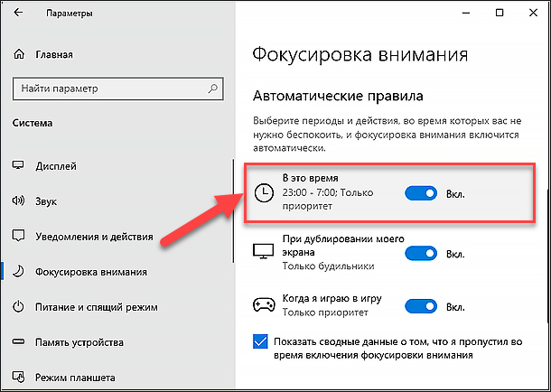Minimize the Параметры window
Viewport: 551px width, 392px height.
(466, 13)
